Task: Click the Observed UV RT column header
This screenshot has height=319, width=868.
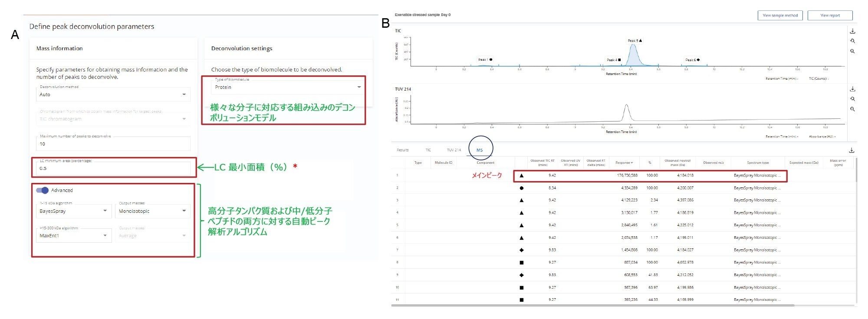Action: [570, 163]
